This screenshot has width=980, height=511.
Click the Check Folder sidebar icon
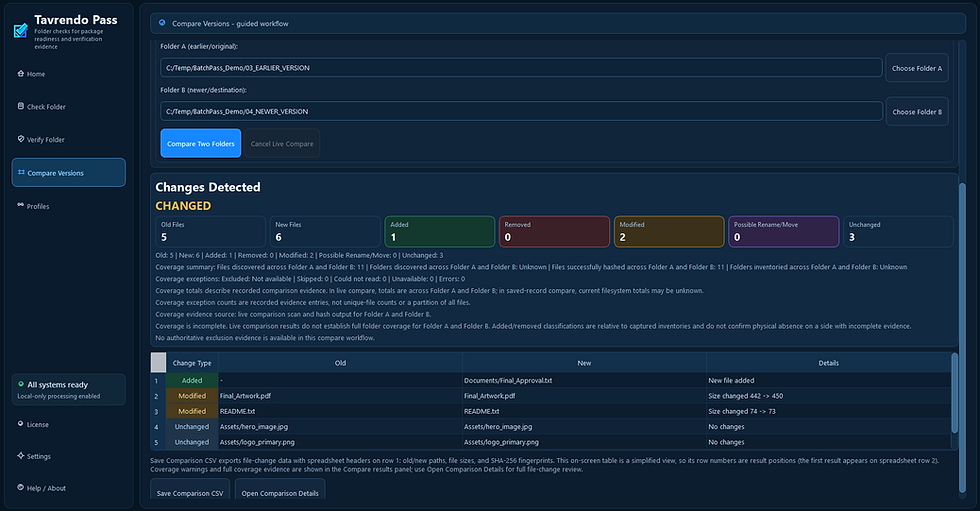coord(21,106)
